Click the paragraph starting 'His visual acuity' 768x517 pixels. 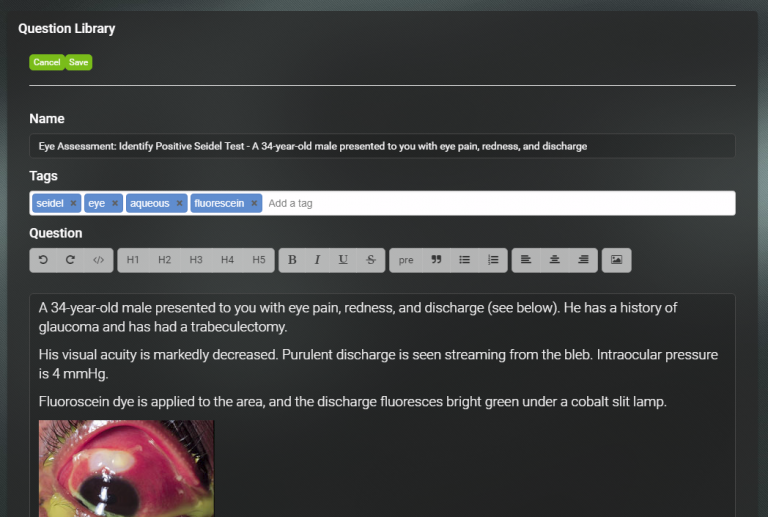(378, 364)
